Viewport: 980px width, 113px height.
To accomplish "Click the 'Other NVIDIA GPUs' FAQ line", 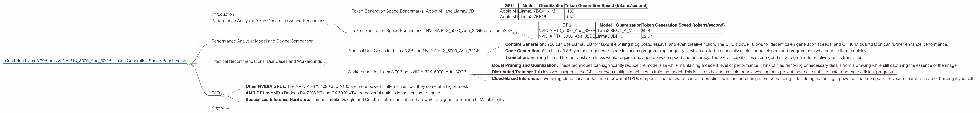I will (357, 86).
